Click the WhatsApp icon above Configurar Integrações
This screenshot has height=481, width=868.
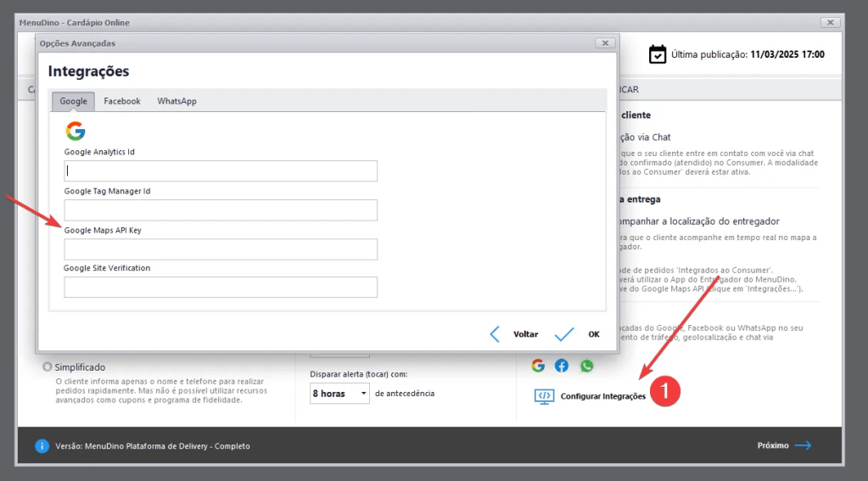[x=587, y=366]
